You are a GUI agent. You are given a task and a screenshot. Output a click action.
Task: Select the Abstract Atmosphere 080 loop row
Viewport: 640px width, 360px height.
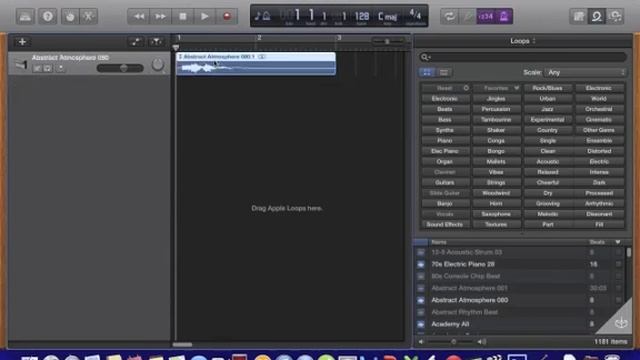click(x=519, y=300)
